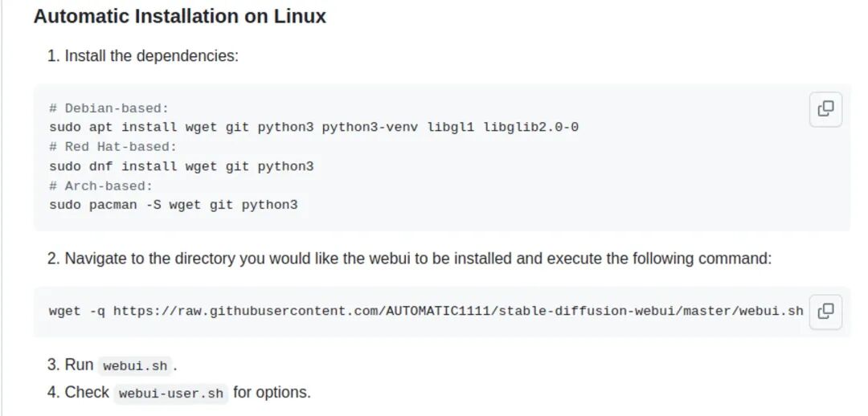
Task: Click the 'for options' text in step 4
Action: [x=272, y=393]
